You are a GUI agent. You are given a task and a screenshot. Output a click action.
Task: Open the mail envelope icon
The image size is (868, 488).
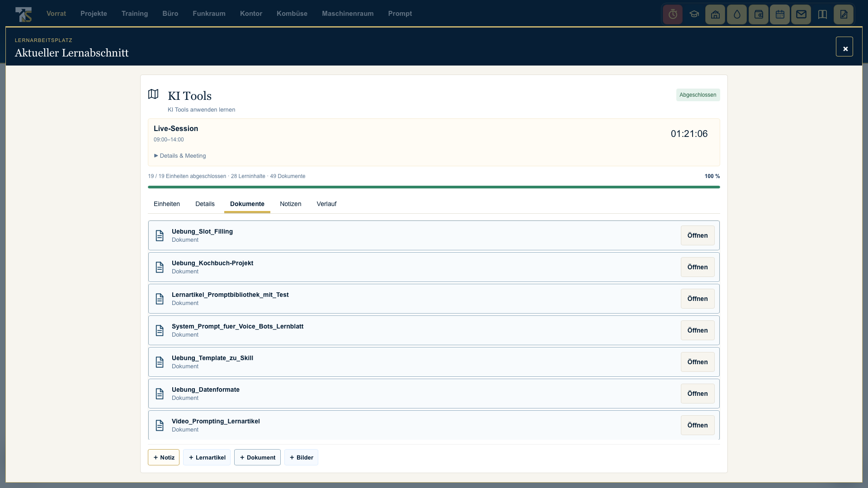pyautogui.click(x=801, y=14)
